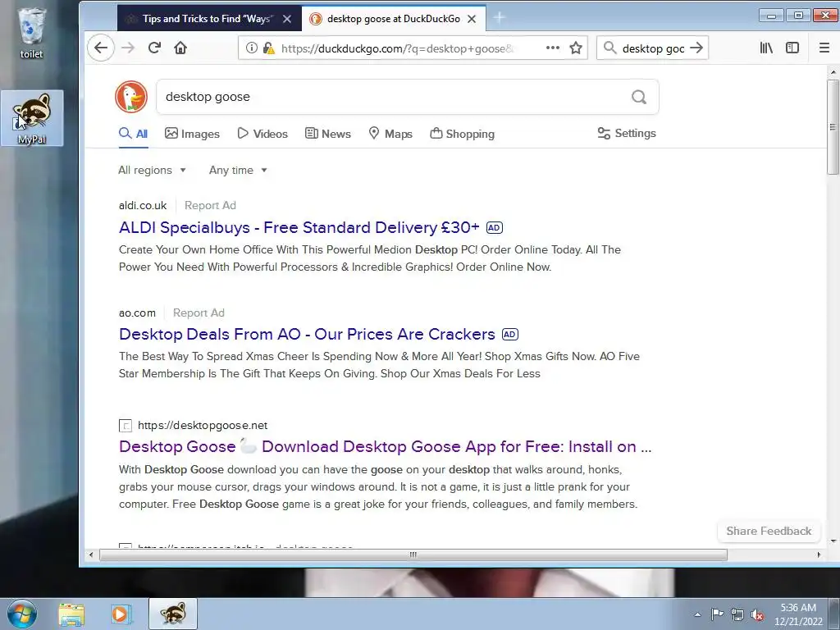Select the All results tab
The height and width of the screenshot is (630, 840).
coord(134,134)
